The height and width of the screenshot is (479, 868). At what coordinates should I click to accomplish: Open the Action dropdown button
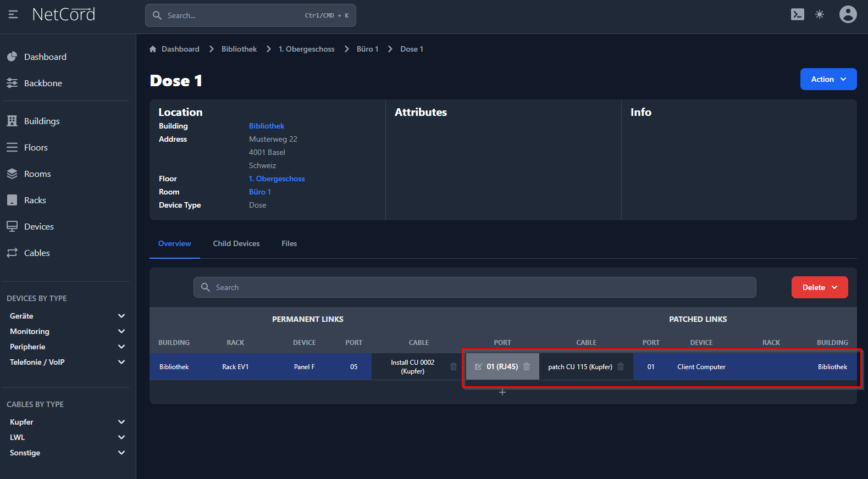pos(828,79)
